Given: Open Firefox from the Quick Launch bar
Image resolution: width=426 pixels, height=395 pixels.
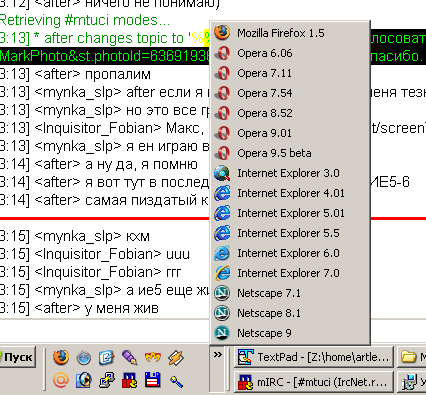Looking at the screenshot, I should tap(61, 358).
